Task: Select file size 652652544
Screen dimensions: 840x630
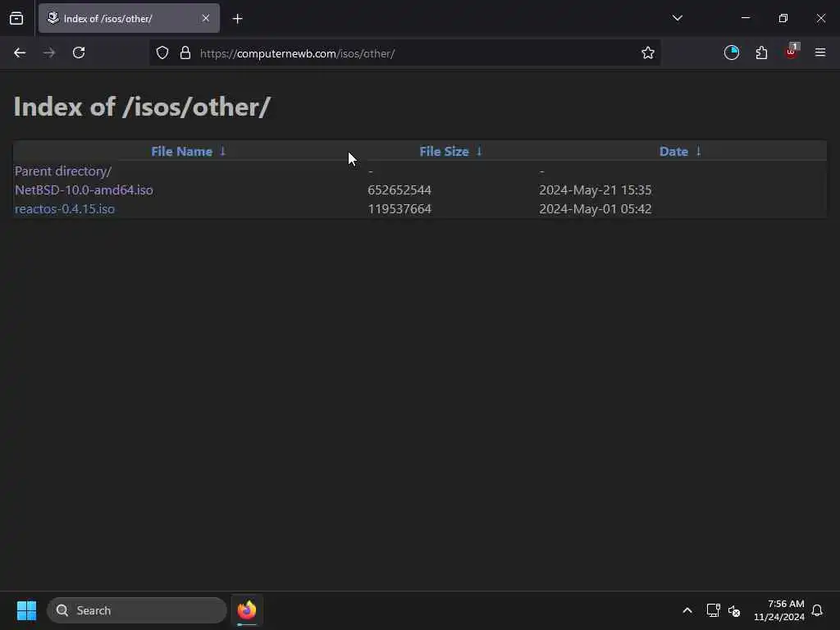Action: 399,190
